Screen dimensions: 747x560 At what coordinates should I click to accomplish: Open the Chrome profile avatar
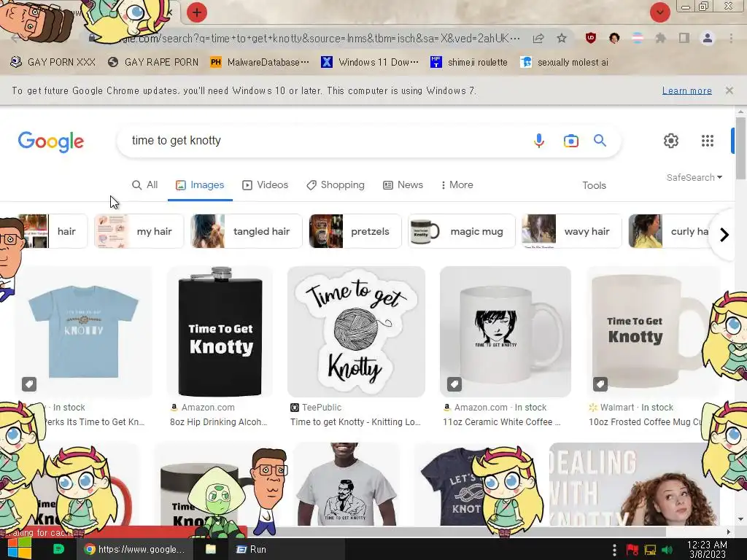tap(708, 38)
